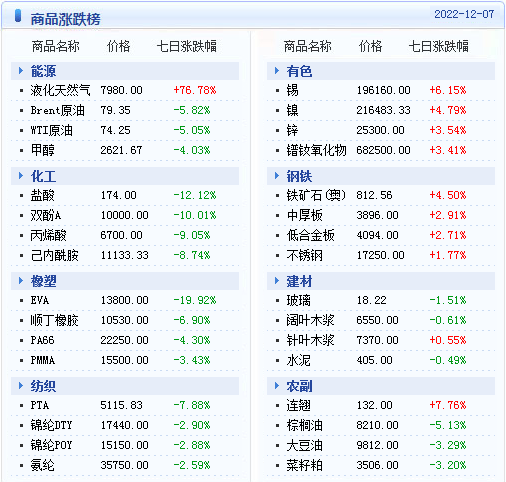Open the 化工 category heading
Screen dimensions: 506x482
[x=43, y=176]
